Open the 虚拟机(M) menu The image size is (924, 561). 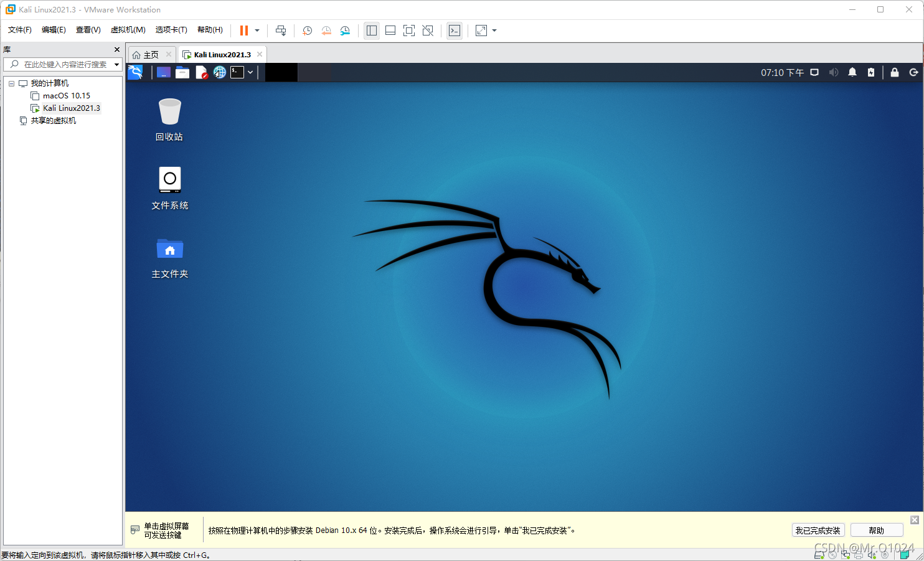[128, 30]
